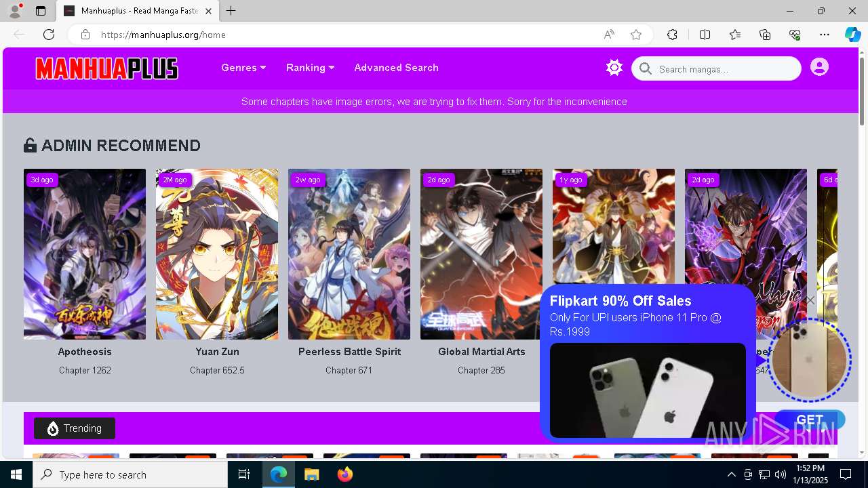Click the Trending fire button
Image resolution: width=868 pixels, height=488 pixels.
pyautogui.click(x=75, y=428)
